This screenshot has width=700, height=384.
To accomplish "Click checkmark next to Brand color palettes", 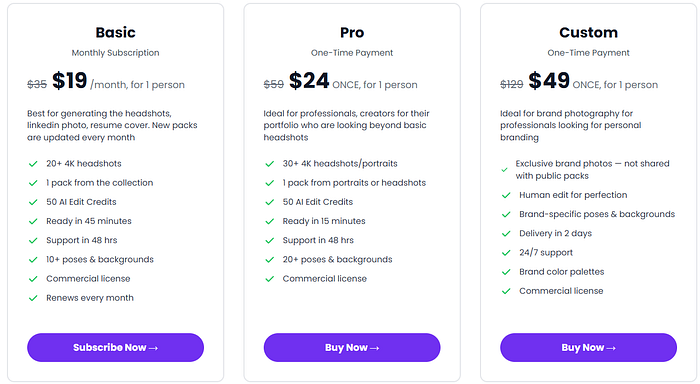I will pyautogui.click(x=506, y=272).
